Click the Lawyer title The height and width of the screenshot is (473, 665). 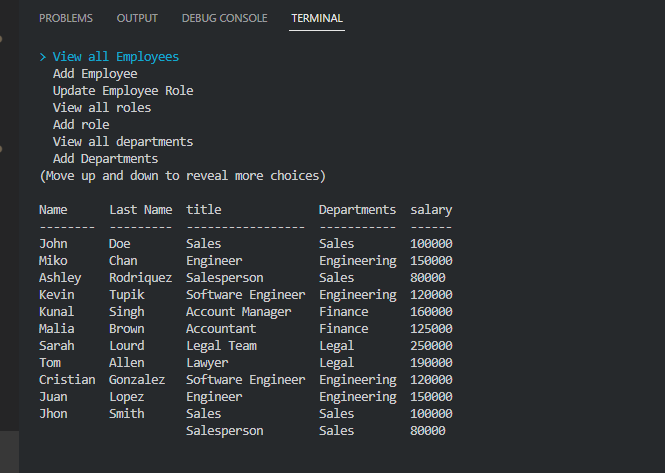[x=207, y=363]
